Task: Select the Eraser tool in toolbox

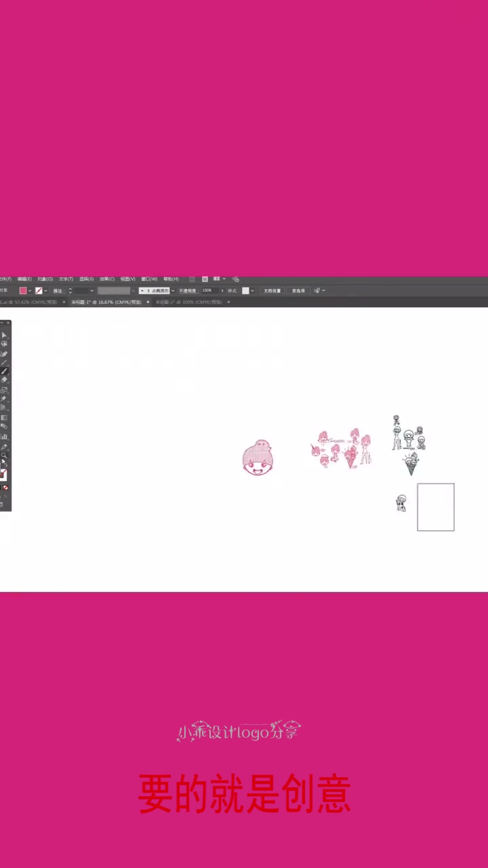Action: 4,380
